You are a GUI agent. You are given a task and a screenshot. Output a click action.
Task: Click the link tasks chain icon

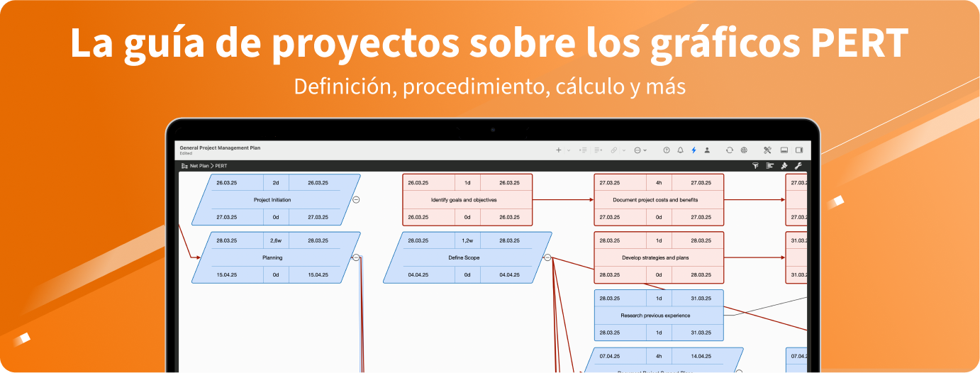coord(613,150)
